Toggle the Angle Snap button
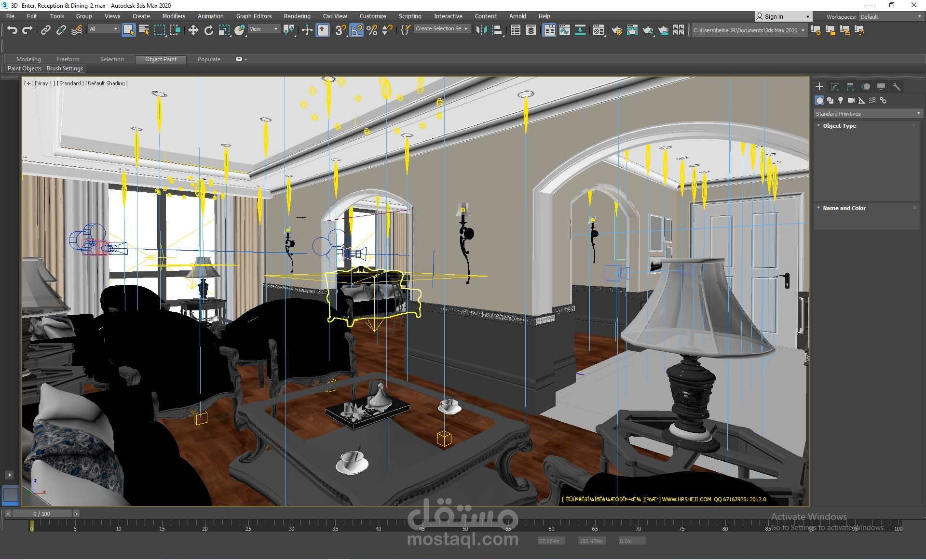 coord(356,30)
